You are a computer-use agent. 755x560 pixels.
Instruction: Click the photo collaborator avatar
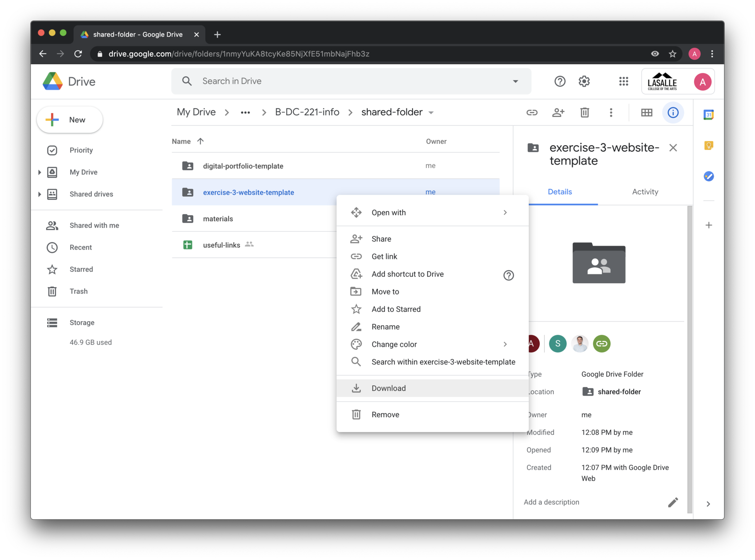click(580, 343)
